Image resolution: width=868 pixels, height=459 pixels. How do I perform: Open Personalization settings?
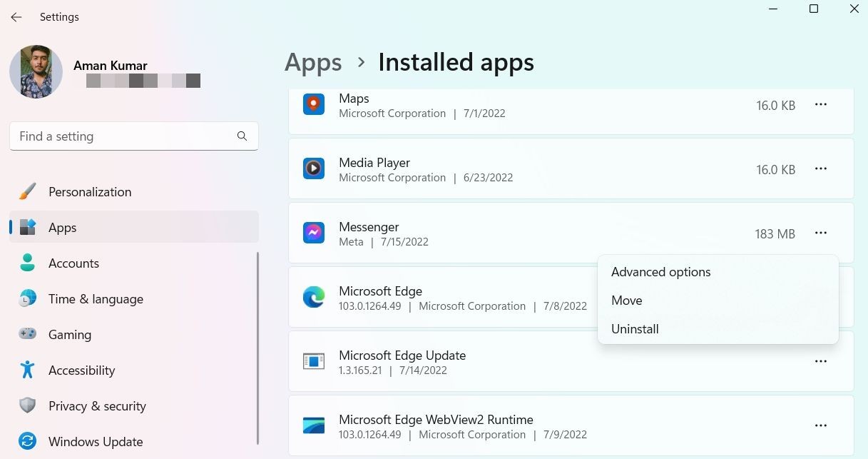point(134,191)
